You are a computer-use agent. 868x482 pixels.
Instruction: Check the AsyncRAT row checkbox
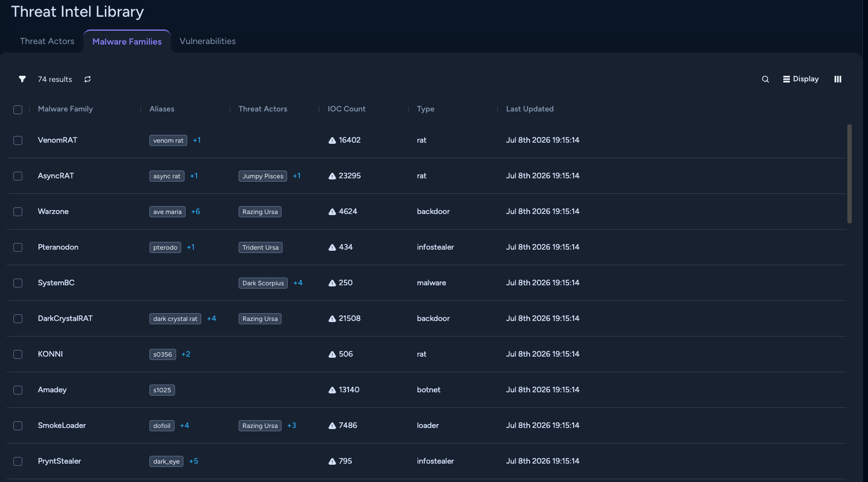[18, 176]
